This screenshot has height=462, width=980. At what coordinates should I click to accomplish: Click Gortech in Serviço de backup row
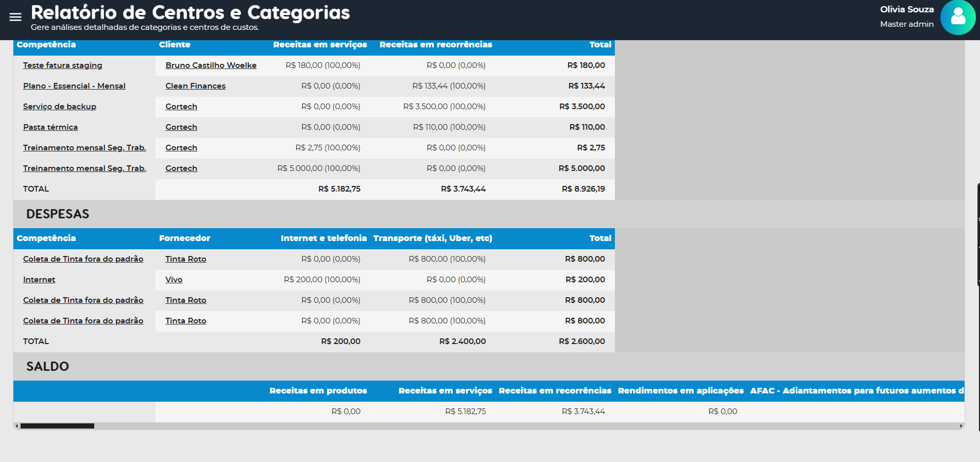[181, 107]
